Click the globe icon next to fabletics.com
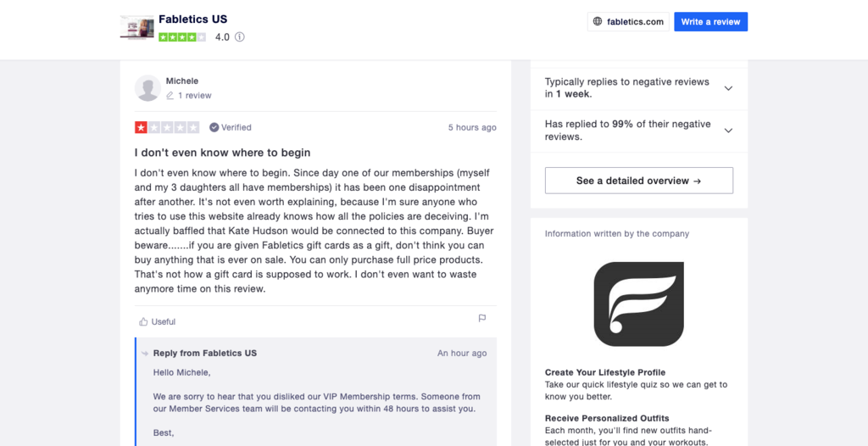This screenshot has width=868, height=446. (598, 21)
